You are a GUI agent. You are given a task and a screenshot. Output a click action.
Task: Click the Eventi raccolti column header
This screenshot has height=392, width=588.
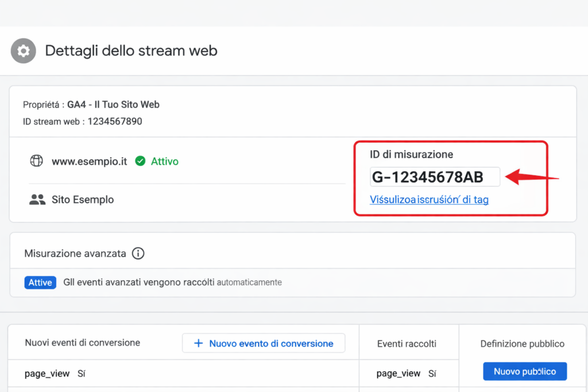tap(407, 344)
